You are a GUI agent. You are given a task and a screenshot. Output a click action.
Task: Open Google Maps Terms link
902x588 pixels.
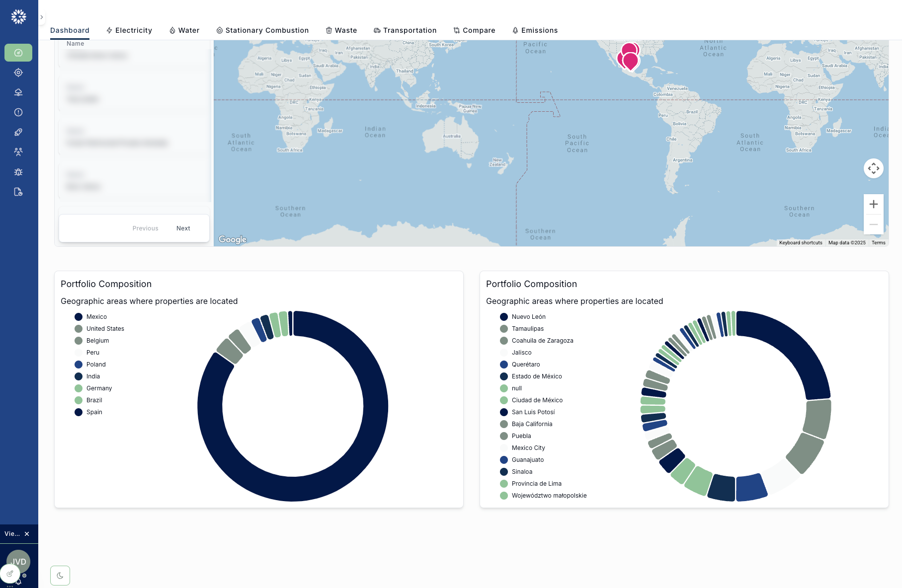[878, 243]
